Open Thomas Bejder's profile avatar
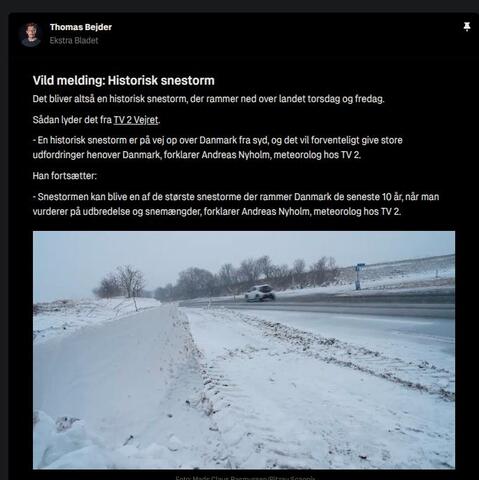Screen dimensions: 479x480 pos(30,34)
